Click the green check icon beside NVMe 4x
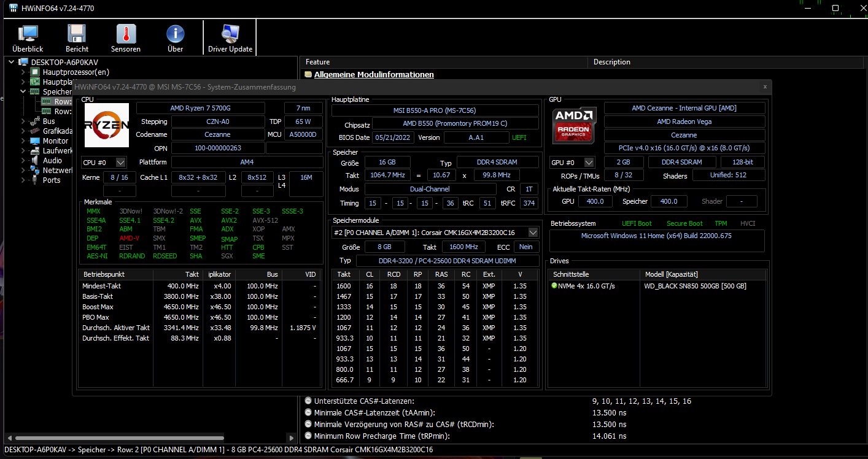This screenshot has width=868, height=459. [554, 286]
